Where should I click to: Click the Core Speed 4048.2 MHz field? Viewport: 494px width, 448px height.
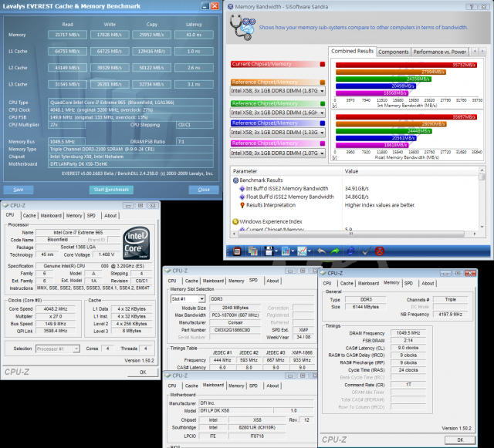point(56,309)
